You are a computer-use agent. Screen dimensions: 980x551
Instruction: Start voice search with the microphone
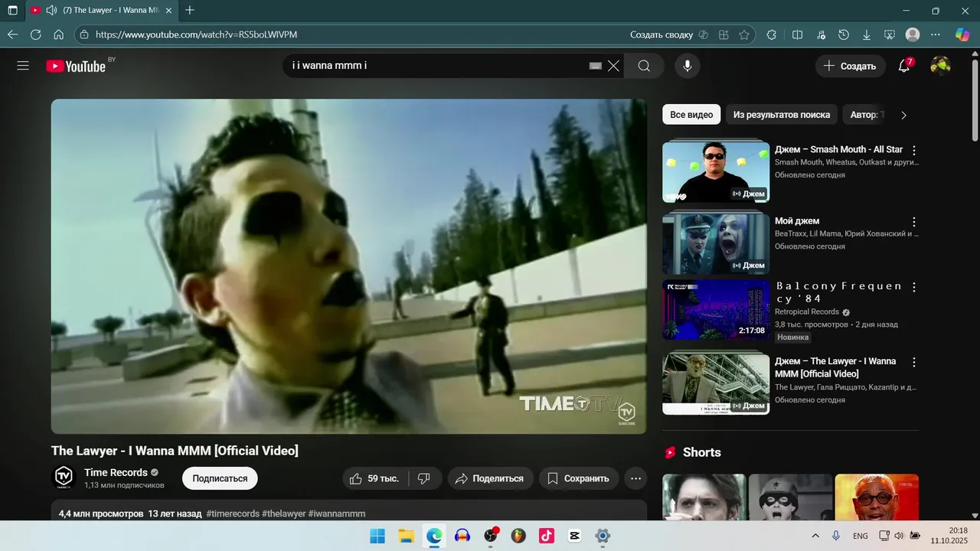pyautogui.click(x=688, y=66)
